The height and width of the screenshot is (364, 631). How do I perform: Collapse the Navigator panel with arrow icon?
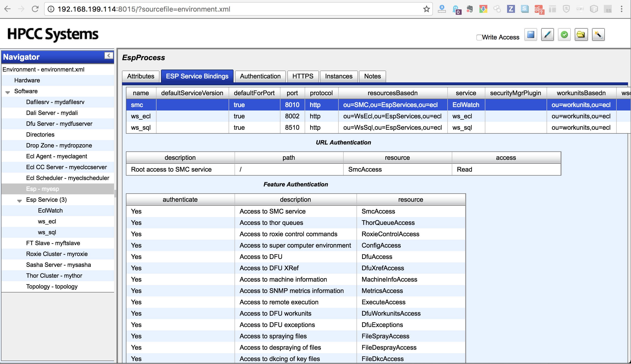tap(109, 55)
